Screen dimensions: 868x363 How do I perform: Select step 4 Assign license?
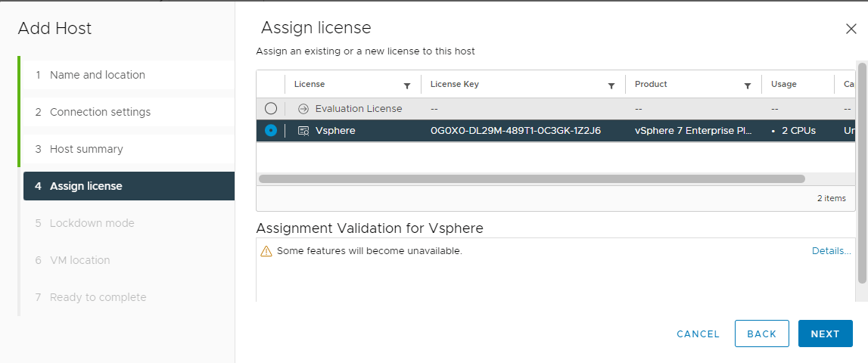(129, 186)
